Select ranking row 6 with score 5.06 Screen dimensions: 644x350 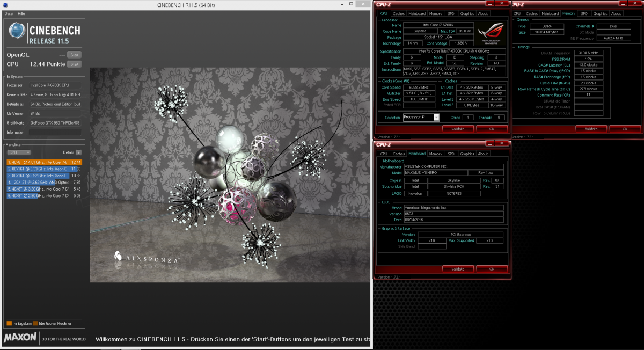(x=44, y=196)
